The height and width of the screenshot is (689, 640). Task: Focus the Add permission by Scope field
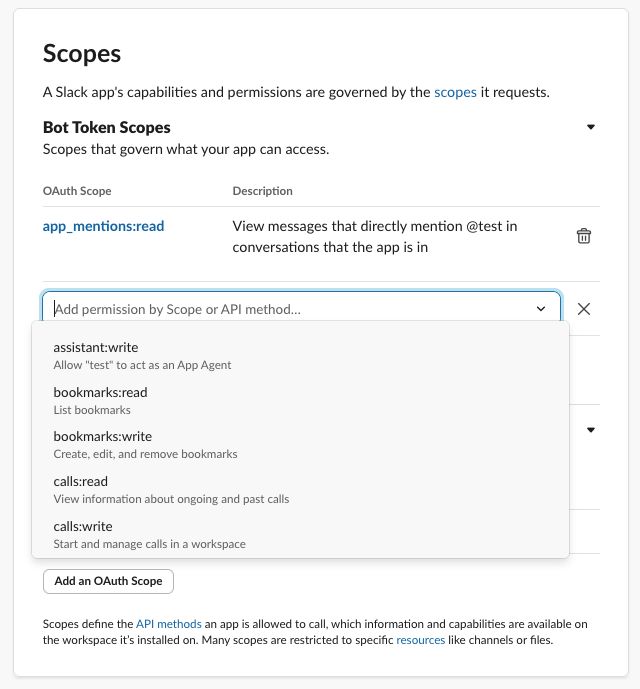290,309
